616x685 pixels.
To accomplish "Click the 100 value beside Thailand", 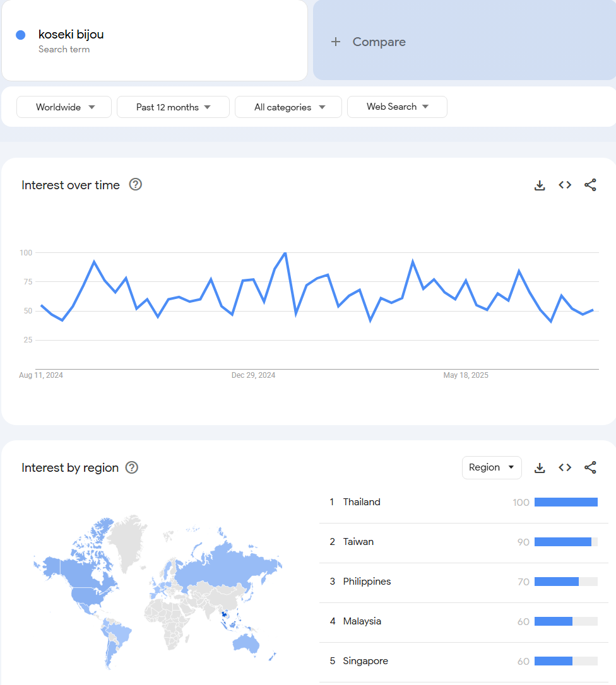I will click(521, 503).
